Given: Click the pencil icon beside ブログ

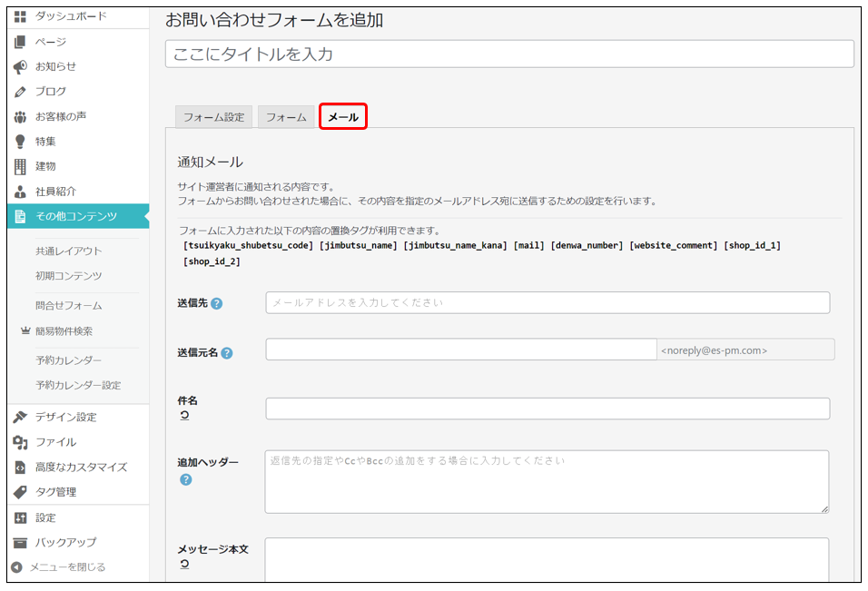Looking at the screenshot, I should tap(20, 92).
